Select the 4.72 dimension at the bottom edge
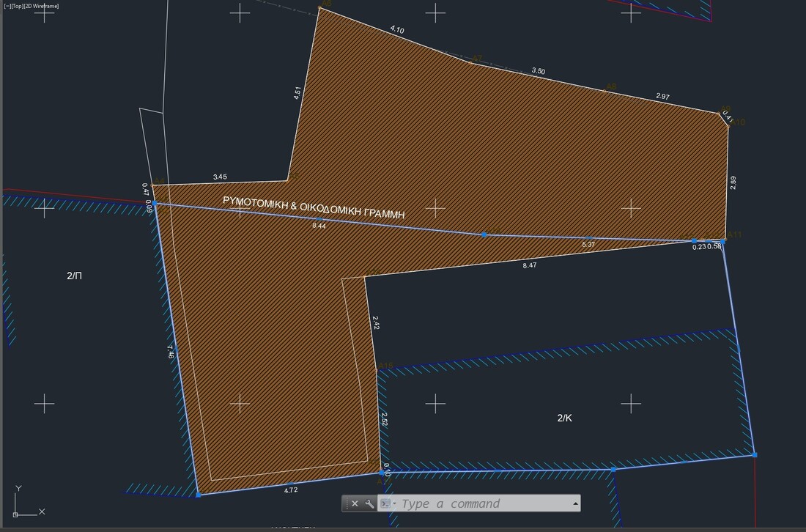806x532 pixels. point(291,490)
